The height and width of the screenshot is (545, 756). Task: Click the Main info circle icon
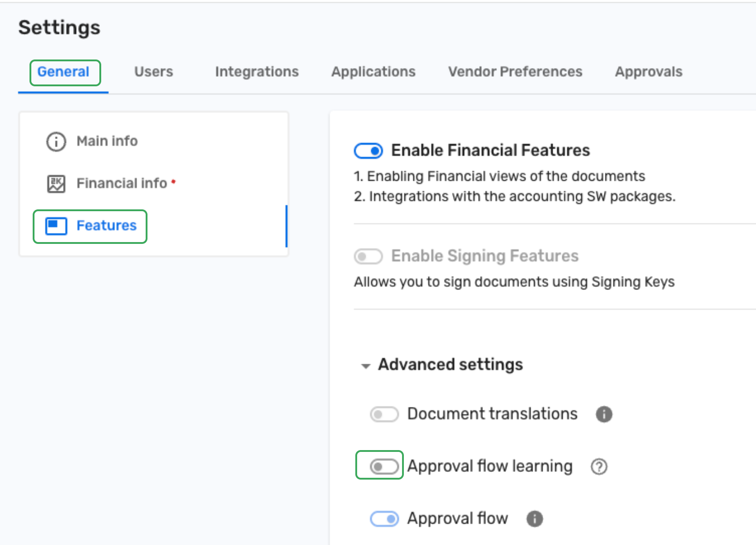56,142
